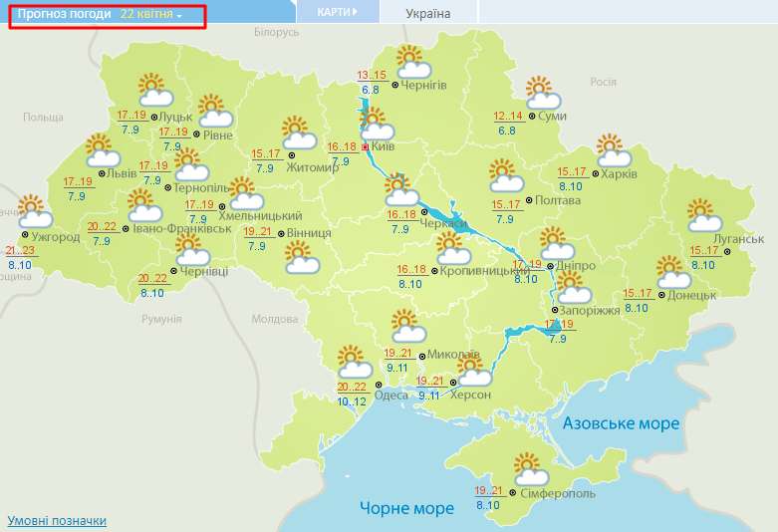Click the Херсон city label
The image size is (778, 532).
click(470, 395)
